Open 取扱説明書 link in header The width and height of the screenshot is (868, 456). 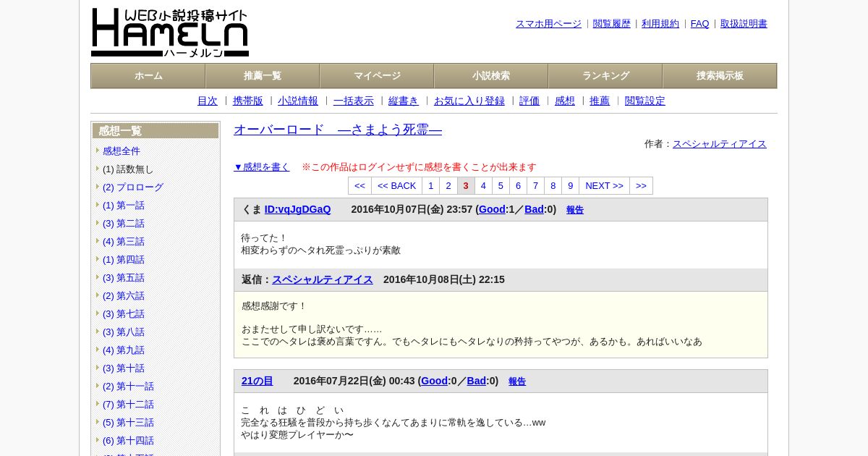tap(744, 24)
